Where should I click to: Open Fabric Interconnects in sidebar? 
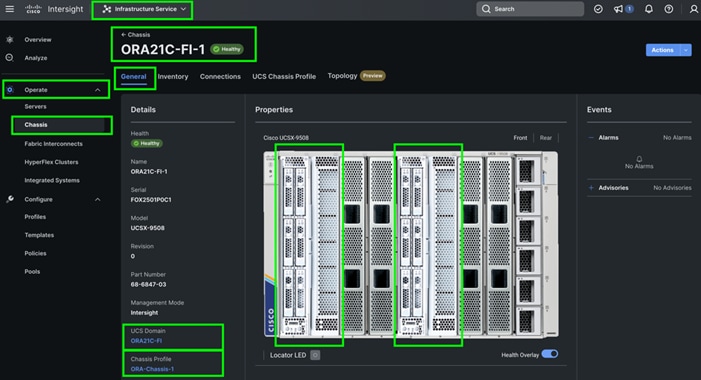[x=54, y=144]
